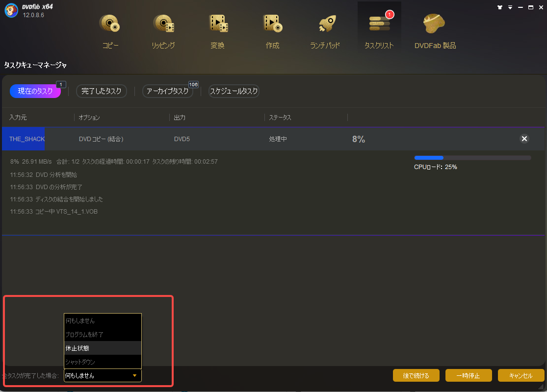Click 処理中 status cell
This screenshot has height=392, width=547.
tap(278, 139)
